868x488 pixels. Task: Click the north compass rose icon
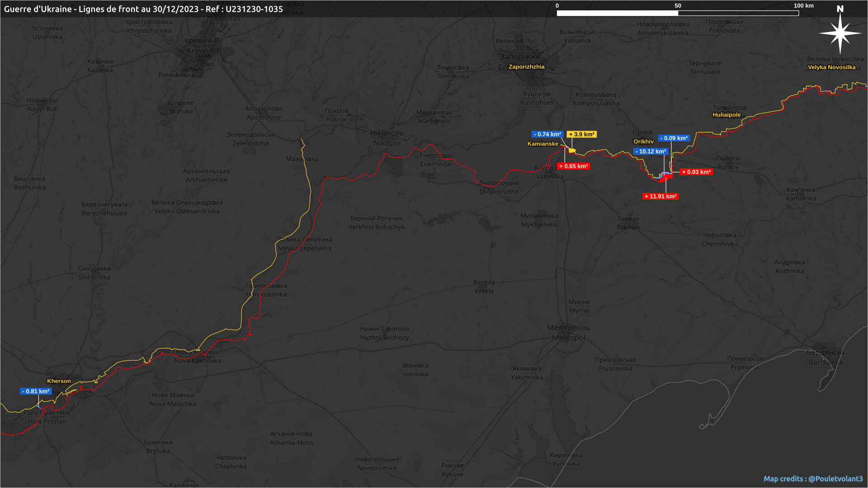click(840, 33)
